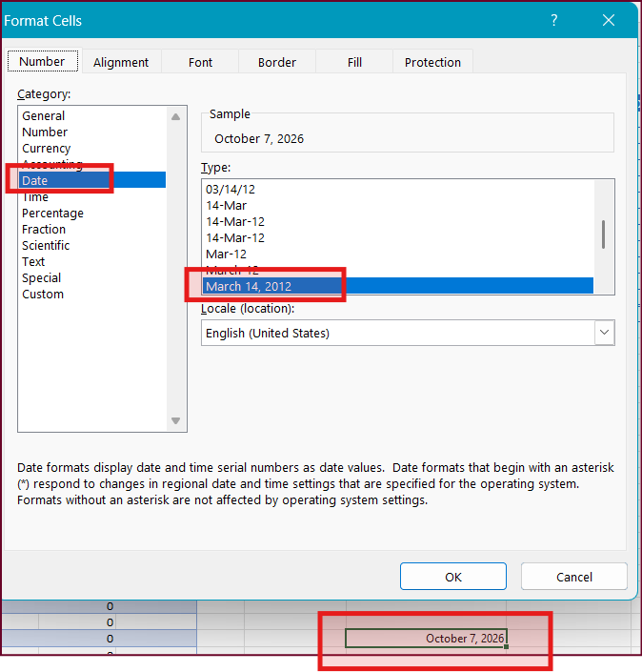642x672 pixels.
Task: Open the Locale dropdown arrow
Action: (604, 333)
